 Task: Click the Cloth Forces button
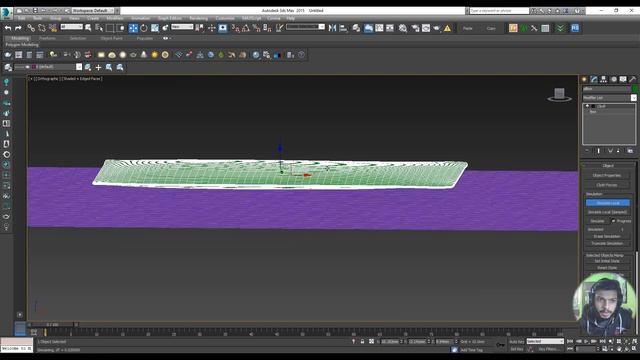click(x=607, y=185)
